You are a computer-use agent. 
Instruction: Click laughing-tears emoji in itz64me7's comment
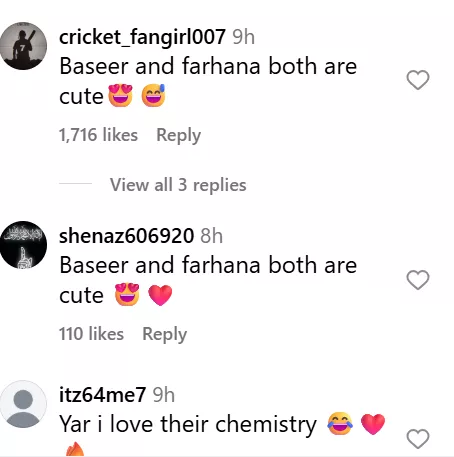(x=340, y=424)
